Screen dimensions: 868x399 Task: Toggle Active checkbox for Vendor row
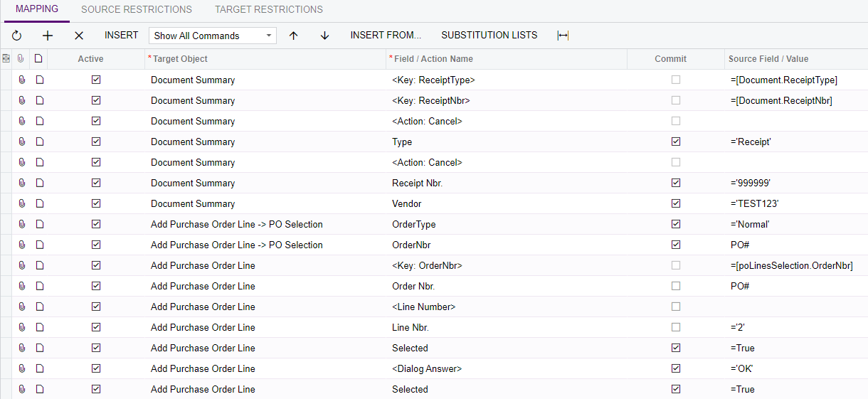pos(96,203)
